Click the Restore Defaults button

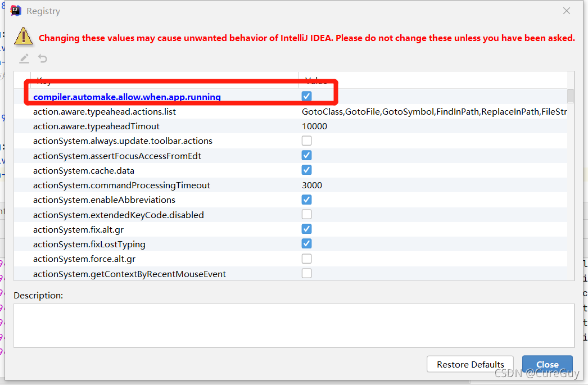coord(471,364)
